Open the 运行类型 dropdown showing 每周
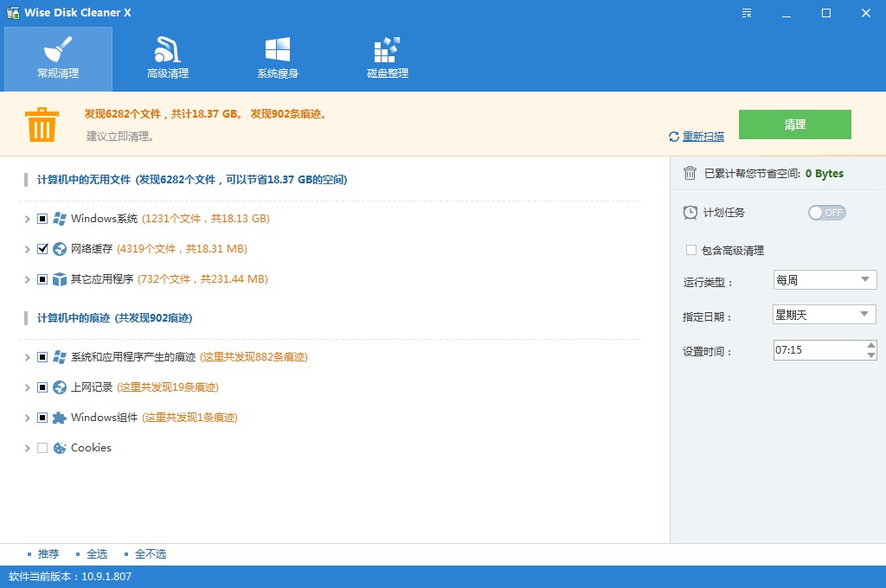The width and height of the screenshot is (886, 588). [x=823, y=279]
